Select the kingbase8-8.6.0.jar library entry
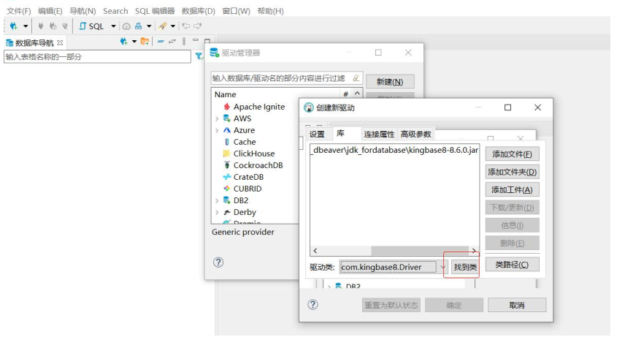 coord(395,150)
